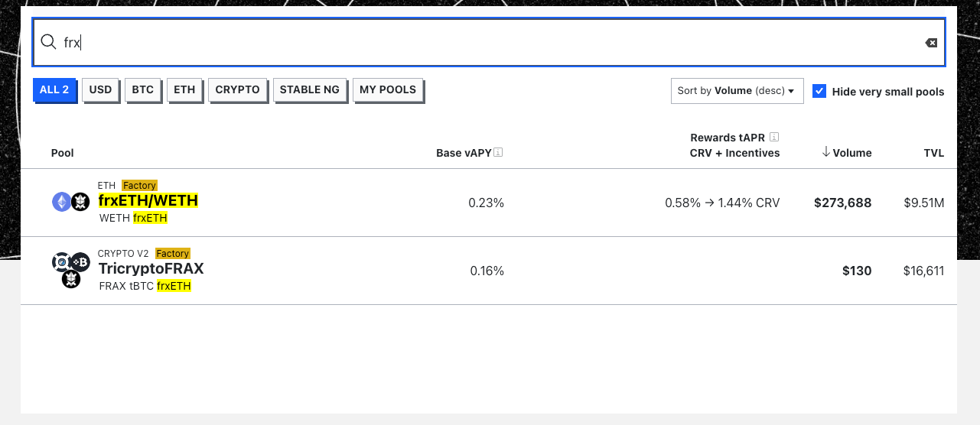This screenshot has height=425, width=980.
Task: Click the Ethereum token icon in frxETH/WETH
Action: (61, 202)
